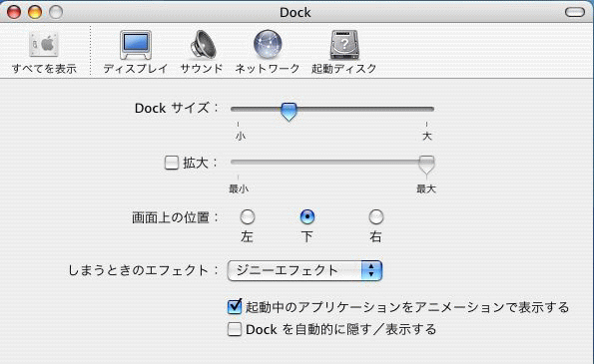Open the 起動ディスク startup disk icon
This screenshot has height=364, width=594.
(344, 45)
